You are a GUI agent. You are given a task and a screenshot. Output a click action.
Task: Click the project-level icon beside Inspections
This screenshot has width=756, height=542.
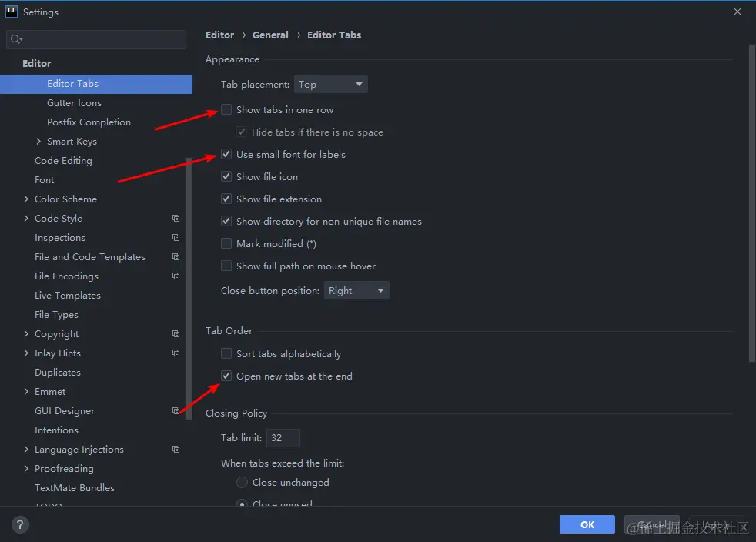(x=176, y=238)
